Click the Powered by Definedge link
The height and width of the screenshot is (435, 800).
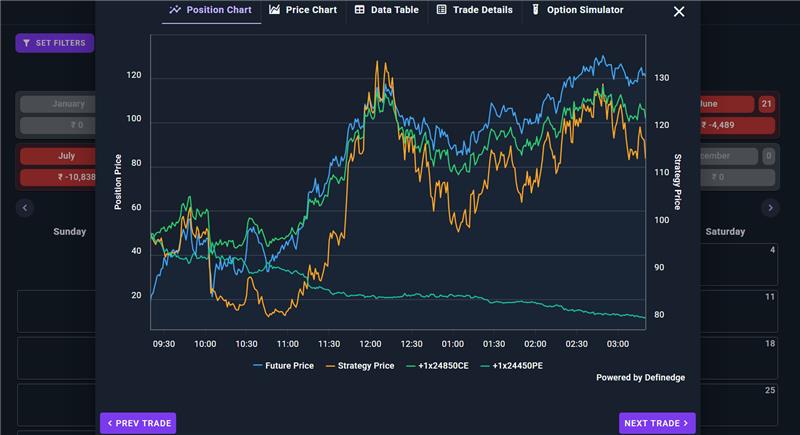pos(640,377)
